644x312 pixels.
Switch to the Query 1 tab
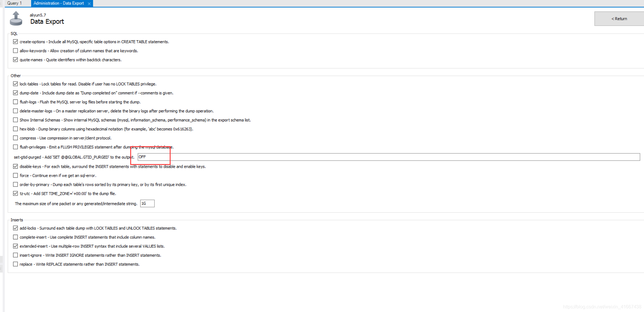pos(14,3)
